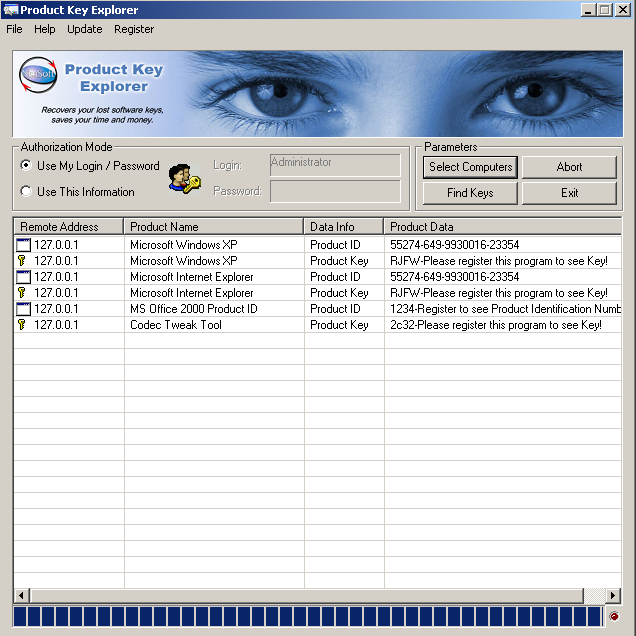Screen dimensions: 636x636
Task: Maximize the Product Key Explorer window
Action: pyautogui.click(x=604, y=10)
